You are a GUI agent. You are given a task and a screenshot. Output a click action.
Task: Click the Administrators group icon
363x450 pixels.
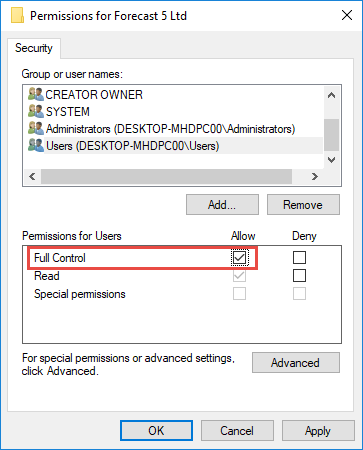tap(36, 128)
